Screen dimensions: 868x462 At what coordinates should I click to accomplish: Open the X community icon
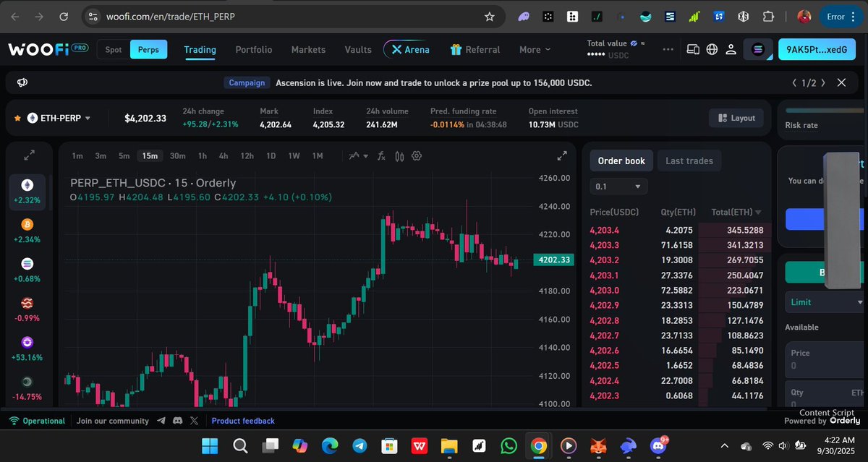(x=194, y=421)
